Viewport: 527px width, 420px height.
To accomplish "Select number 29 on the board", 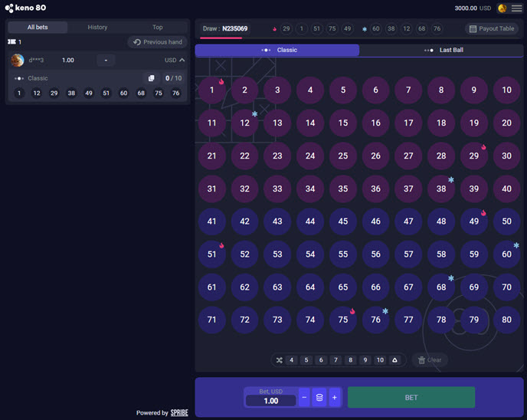I will [x=474, y=156].
